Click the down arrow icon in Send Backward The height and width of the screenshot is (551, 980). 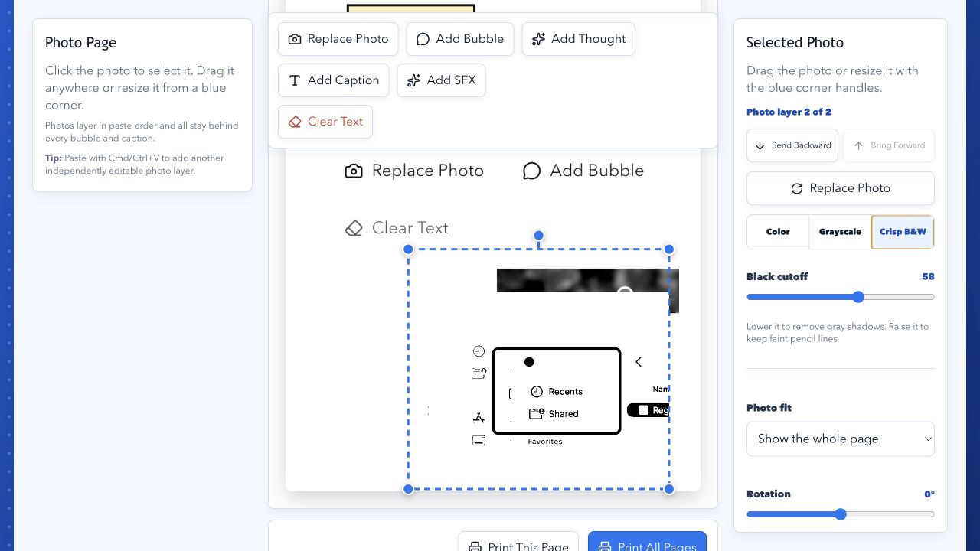(759, 145)
